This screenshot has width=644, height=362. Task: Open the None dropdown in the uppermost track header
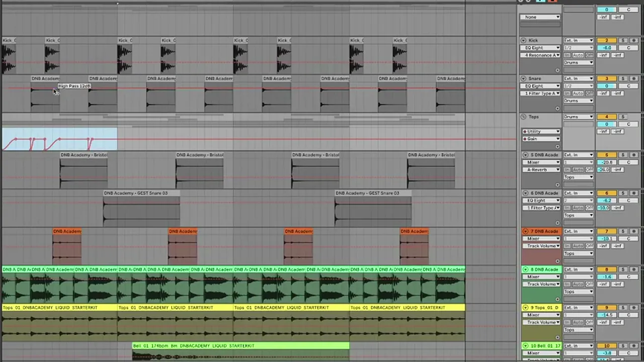[540, 17]
